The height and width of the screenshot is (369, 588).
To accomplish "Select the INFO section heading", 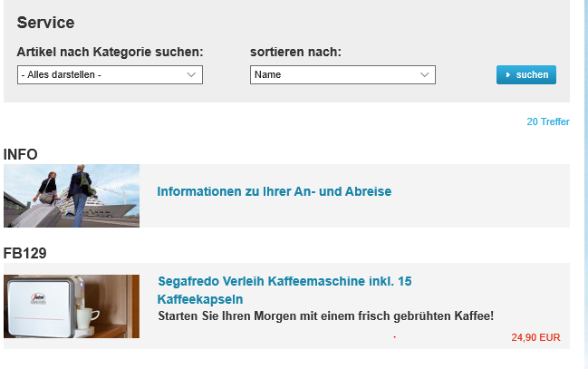I will 21,155.
